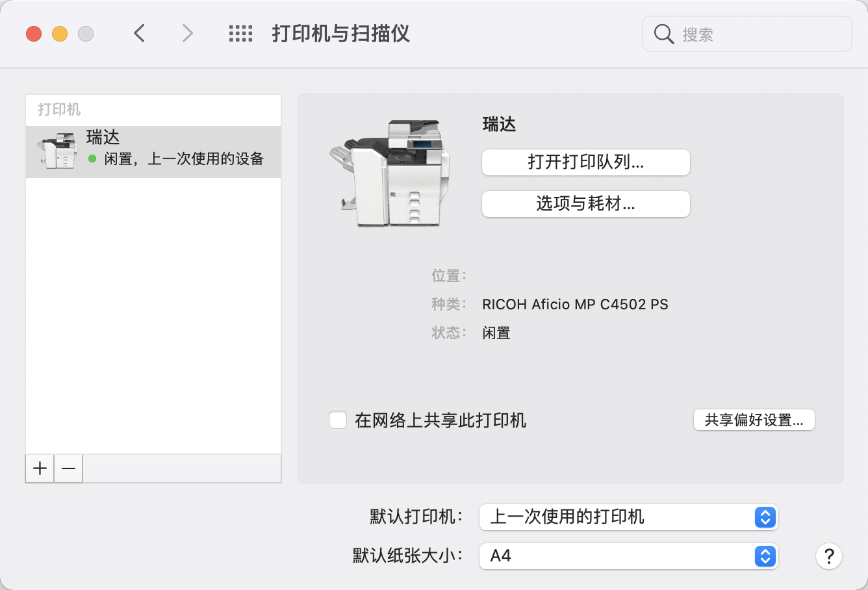Click 打开打印队列 button
The image size is (868, 590).
[585, 162]
